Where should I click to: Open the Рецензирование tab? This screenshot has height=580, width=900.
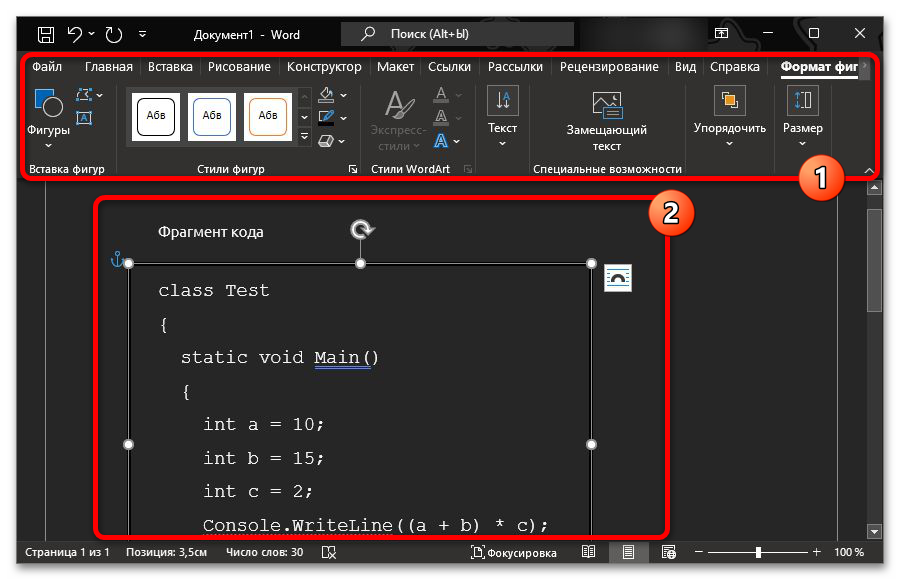[609, 67]
